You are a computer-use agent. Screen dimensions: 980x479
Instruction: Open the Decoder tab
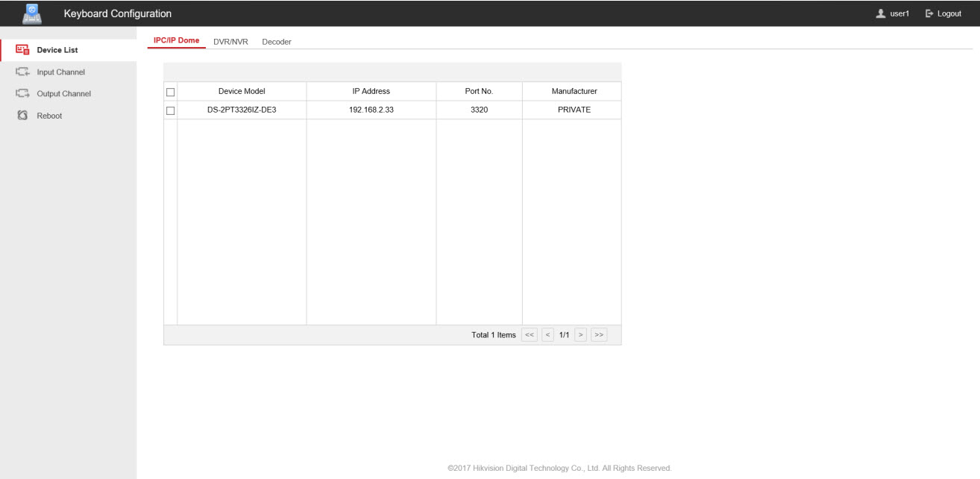tap(276, 42)
